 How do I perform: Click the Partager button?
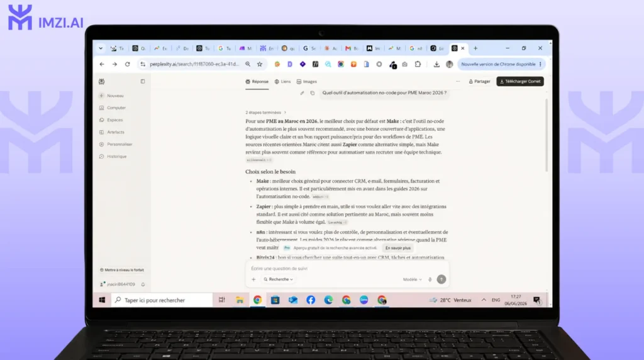(x=479, y=81)
